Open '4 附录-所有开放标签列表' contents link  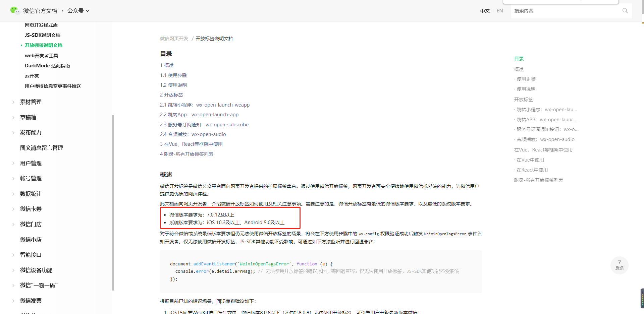pos(186,154)
